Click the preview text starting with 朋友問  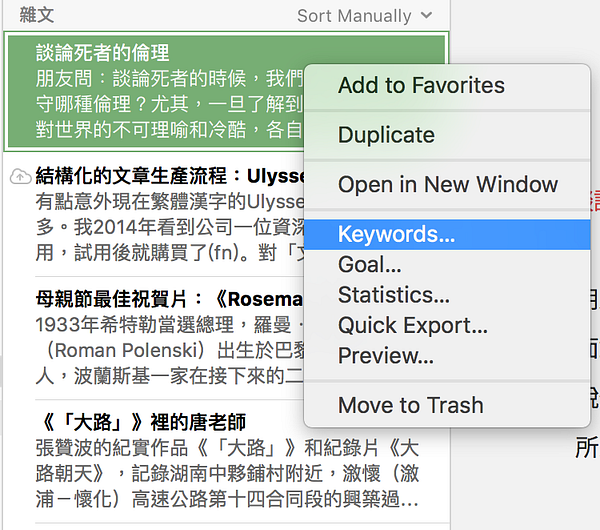coord(170,104)
